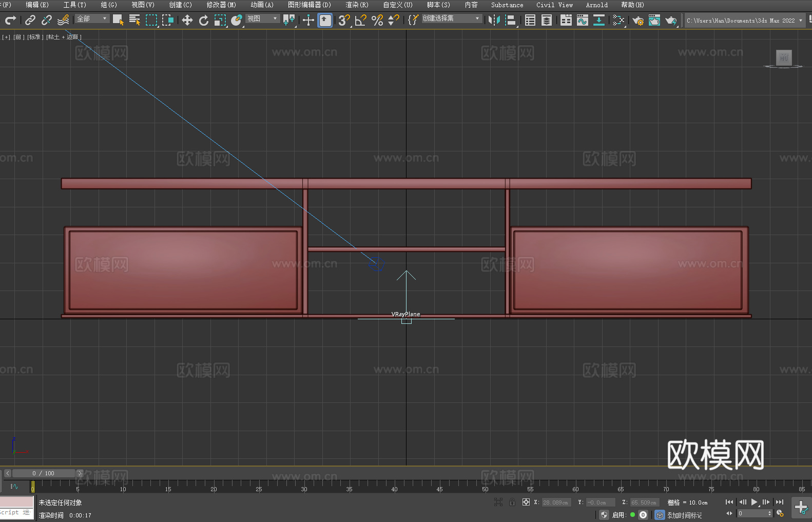
Task: Open the 组(G) menu
Action: pyautogui.click(x=108, y=5)
